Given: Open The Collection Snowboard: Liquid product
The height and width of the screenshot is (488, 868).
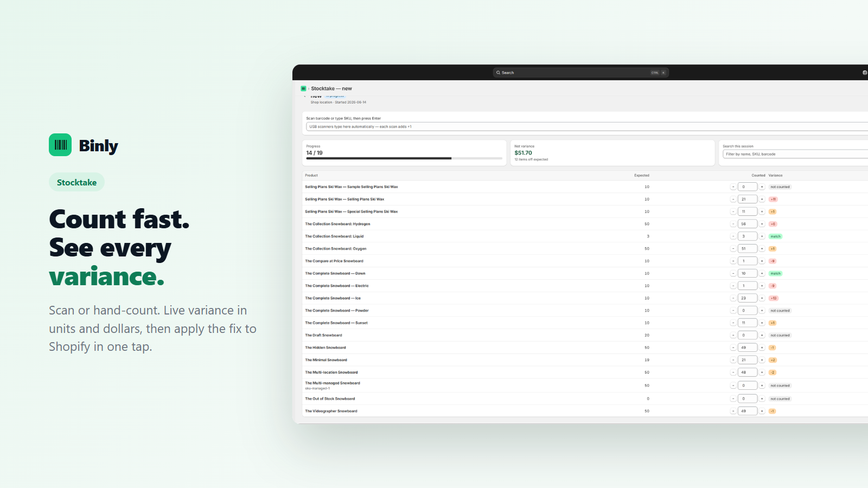Looking at the screenshot, I should (334, 236).
